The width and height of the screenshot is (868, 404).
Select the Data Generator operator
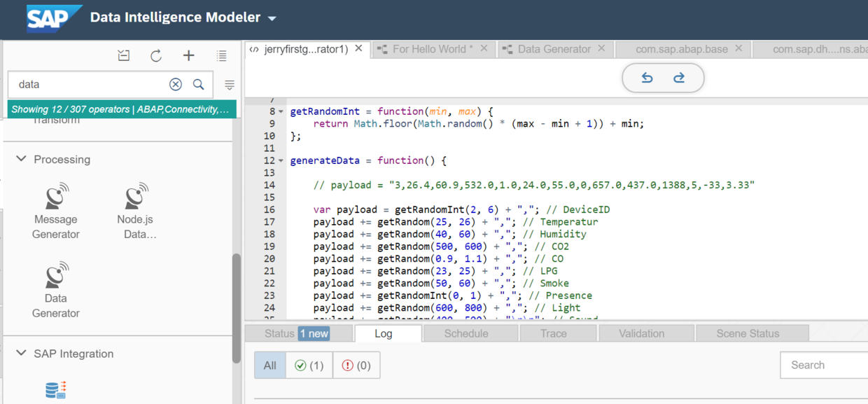click(56, 290)
